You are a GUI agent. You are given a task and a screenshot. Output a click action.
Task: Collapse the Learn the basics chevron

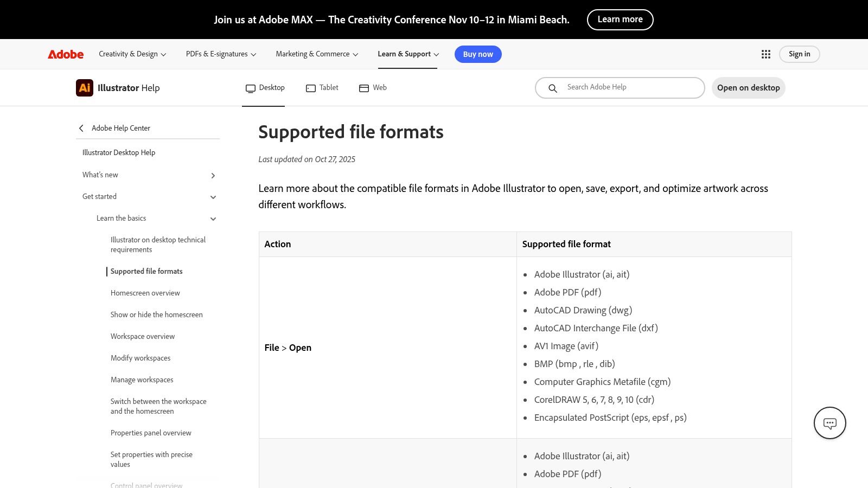pos(213,219)
